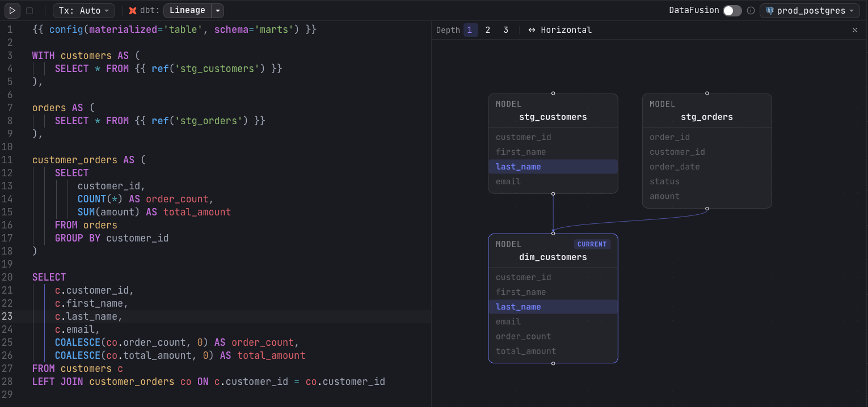Click COUNT(*) AS order_count on line 14
The height and width of the screenshot is (407, 868).
(146, 199)
